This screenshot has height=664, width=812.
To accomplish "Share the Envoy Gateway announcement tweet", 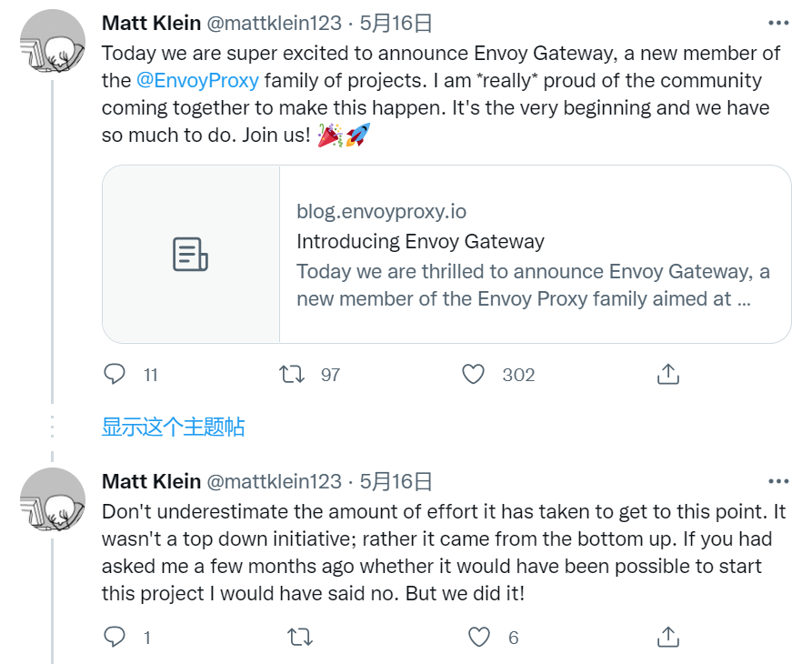I will pos(667,374).
